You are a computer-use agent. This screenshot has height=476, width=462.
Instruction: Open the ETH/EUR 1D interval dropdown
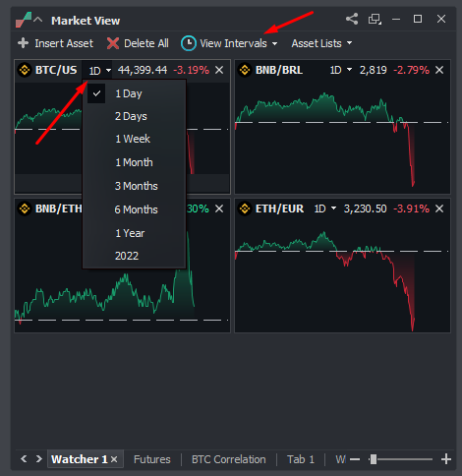[325, 208]
